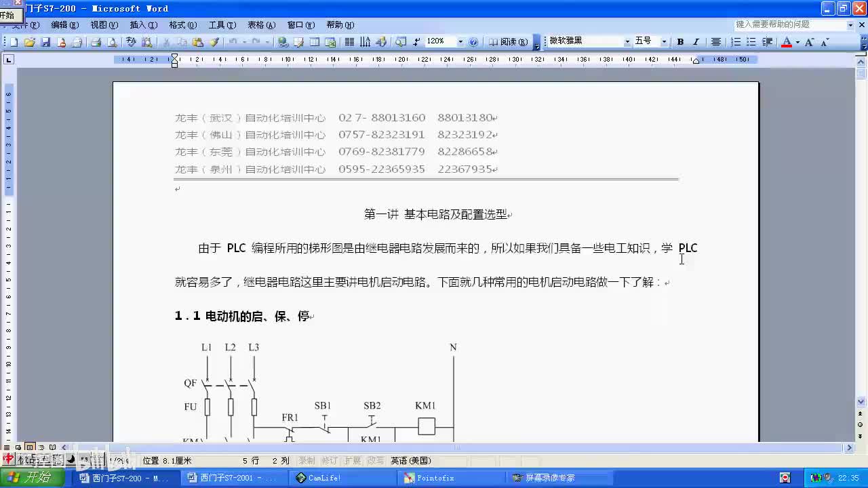Open the 编辑(E) menu
The image size is (868, 488).
click(x=64, y=25)
